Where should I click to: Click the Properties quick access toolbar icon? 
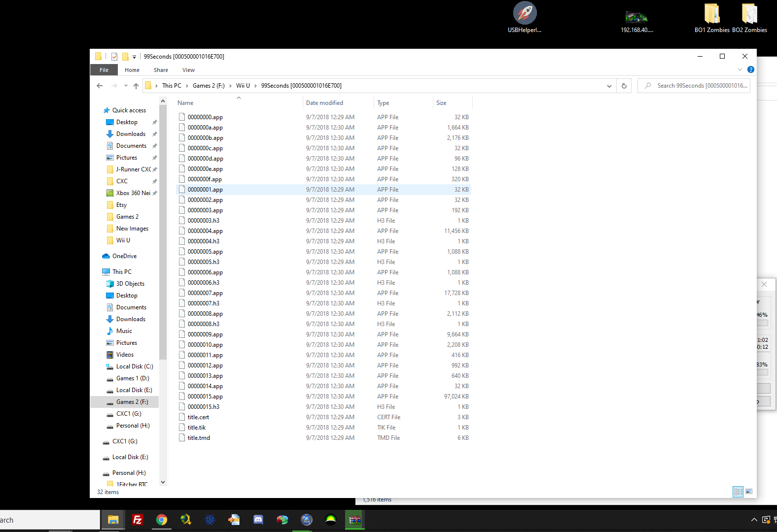[114, 57]
